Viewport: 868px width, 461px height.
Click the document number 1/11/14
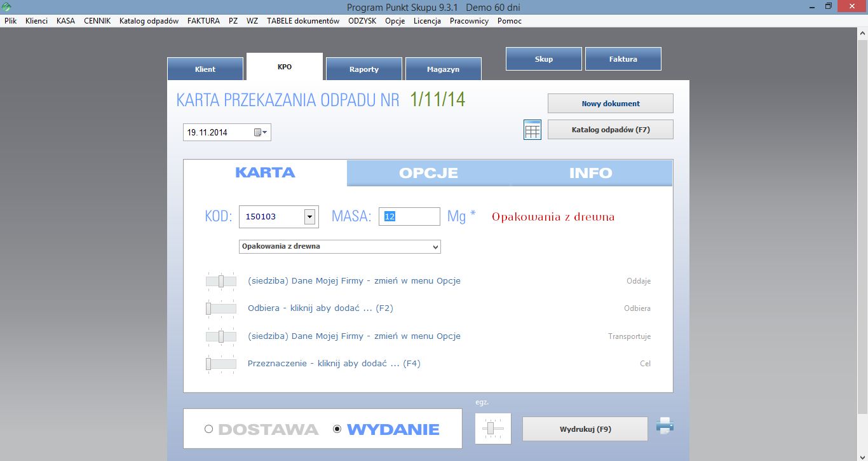438,100
